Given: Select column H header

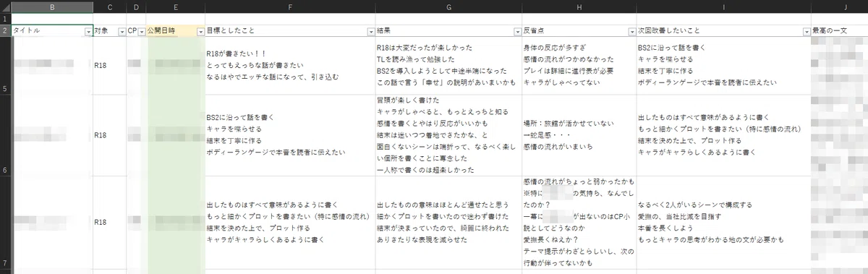Looking at the screenshot, I should (579, 7).
